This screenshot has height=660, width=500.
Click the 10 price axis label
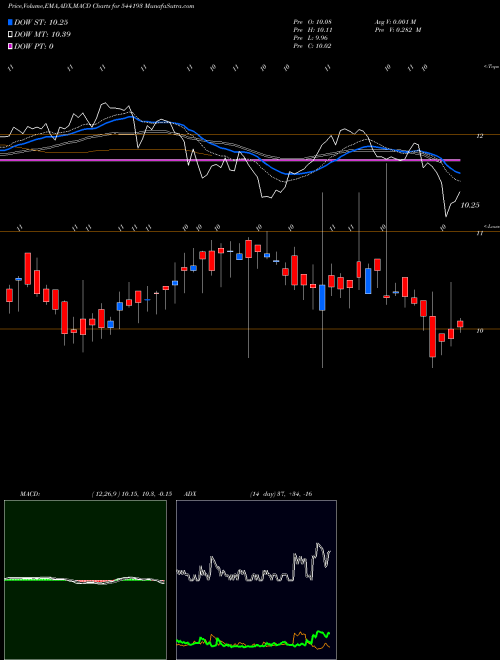(479, 330)
